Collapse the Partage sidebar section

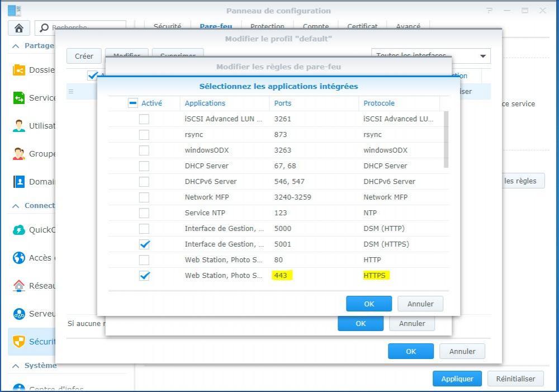pos(16,46)
